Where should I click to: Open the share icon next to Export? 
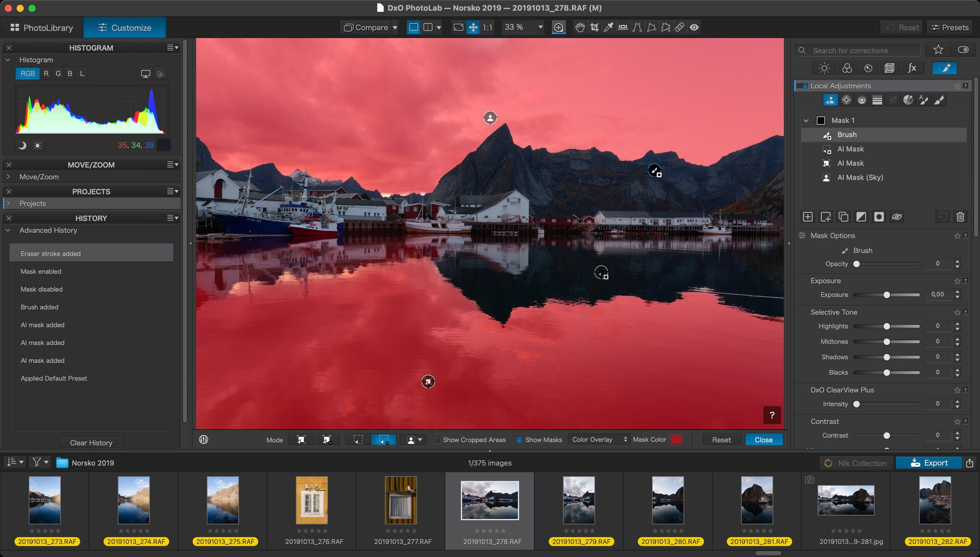click(969, 463)
